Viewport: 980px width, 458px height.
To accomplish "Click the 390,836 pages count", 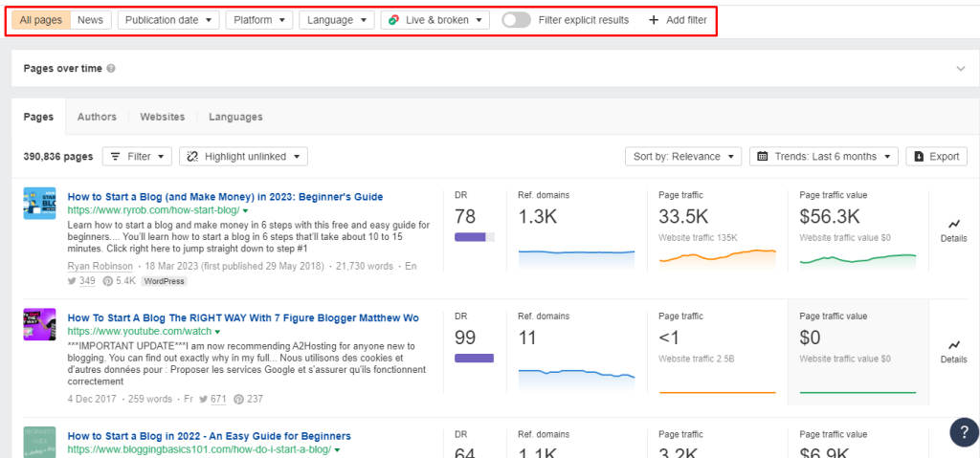I will [58, 156].
